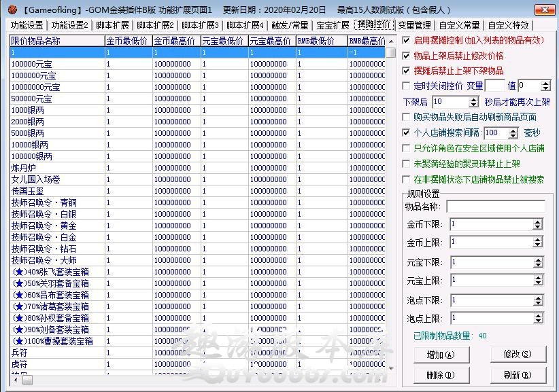Click the 刷新(R) button
The width and height of the screenshot is (559, 392).
518,375
